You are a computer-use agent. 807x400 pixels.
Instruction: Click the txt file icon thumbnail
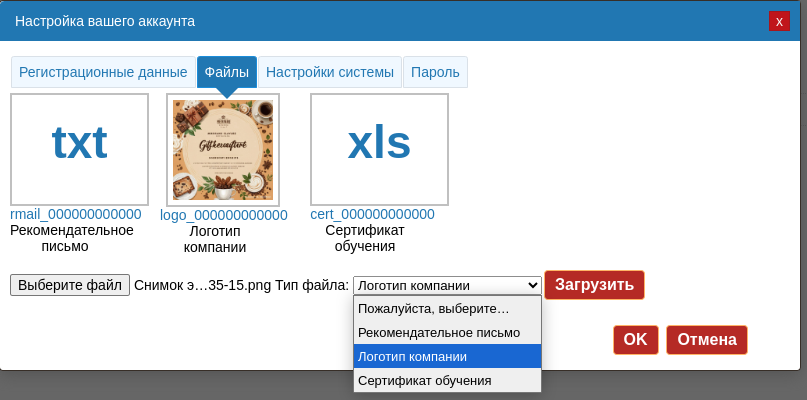click(79, 149)
